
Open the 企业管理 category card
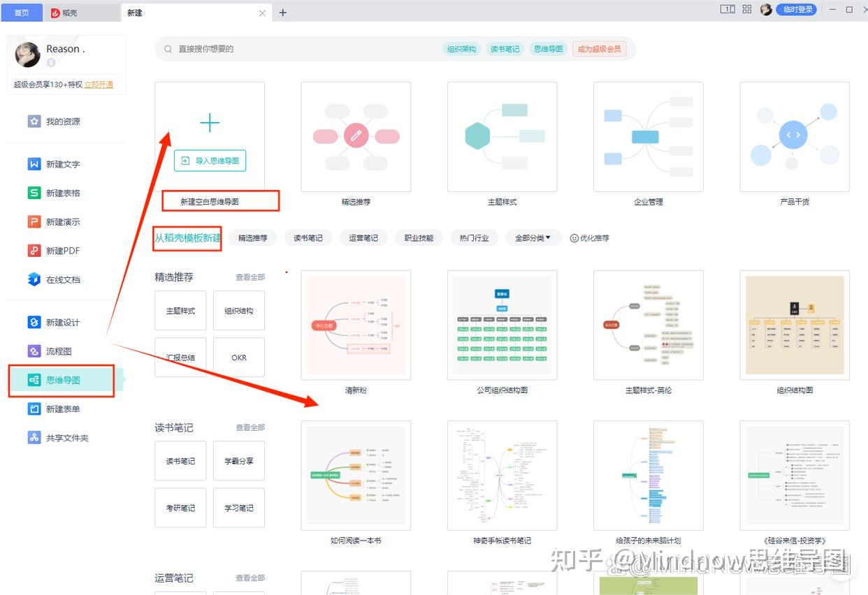(649, 137)
